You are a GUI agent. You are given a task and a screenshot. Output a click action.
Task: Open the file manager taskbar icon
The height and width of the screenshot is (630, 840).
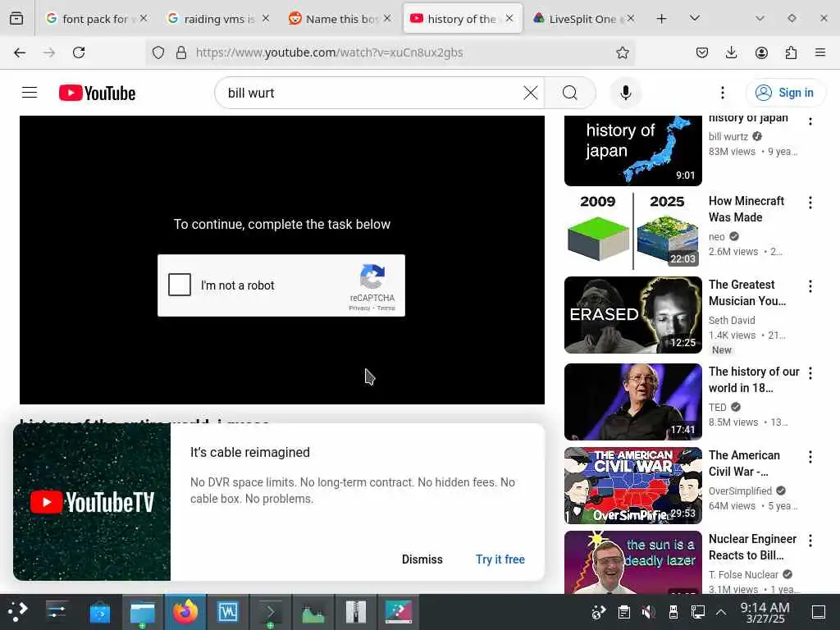click(143, 611)
